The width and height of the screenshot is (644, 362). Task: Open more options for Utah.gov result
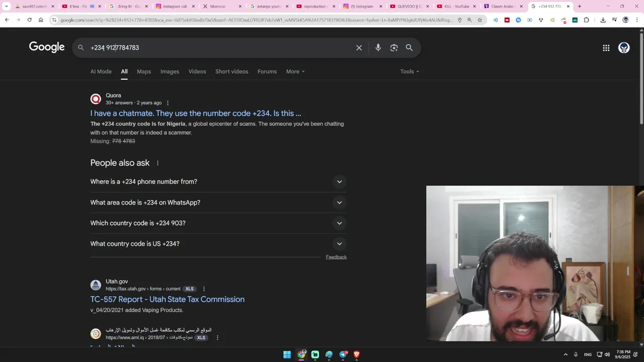(x=204, y=289)
